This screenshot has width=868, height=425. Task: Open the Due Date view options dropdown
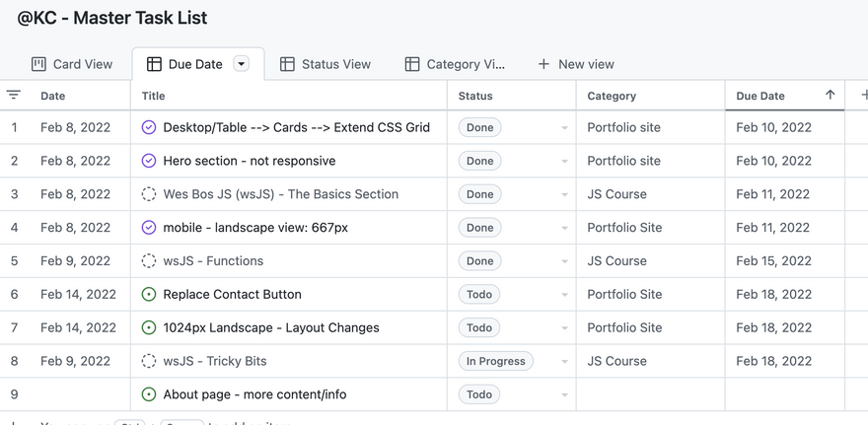tap(242, 64)
